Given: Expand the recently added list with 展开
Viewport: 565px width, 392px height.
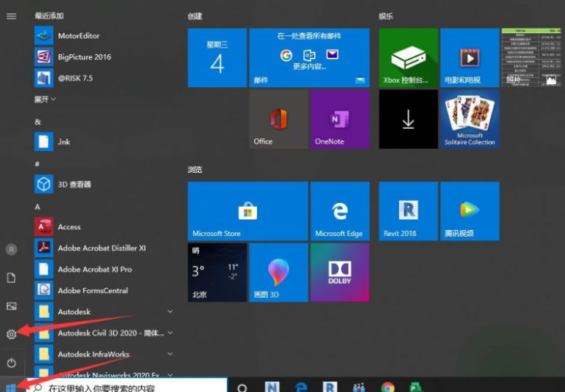Looking at the screenshot, I should (x=45, y=99).
